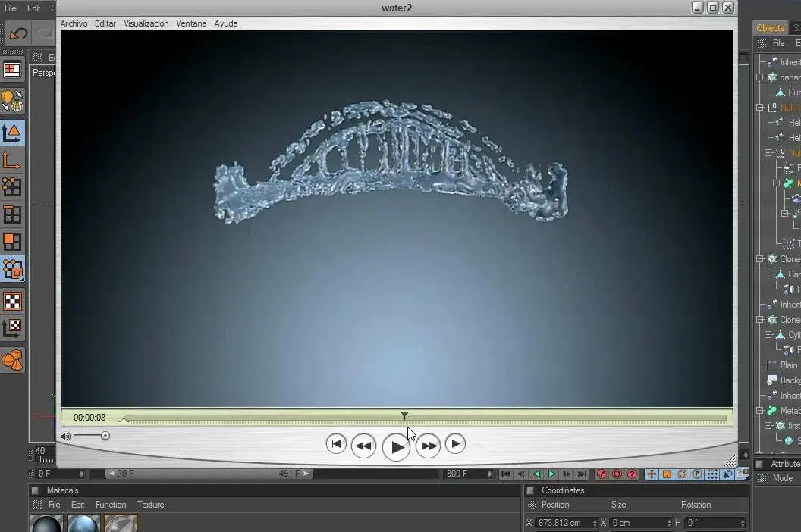Jump to the start of the water2 movie
The height and width of the screenshot is (532, 801).
tap(336, 443)
